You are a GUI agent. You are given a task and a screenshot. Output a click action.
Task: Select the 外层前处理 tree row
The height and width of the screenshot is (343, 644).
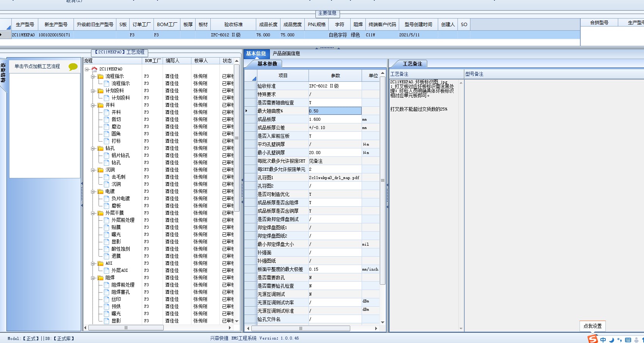pos(123,220)
